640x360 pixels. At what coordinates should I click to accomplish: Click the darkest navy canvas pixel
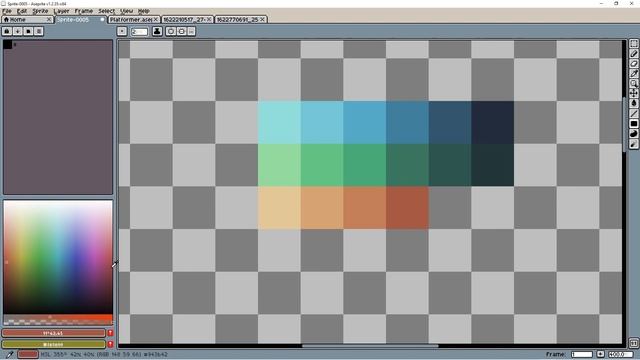[492, 122]
